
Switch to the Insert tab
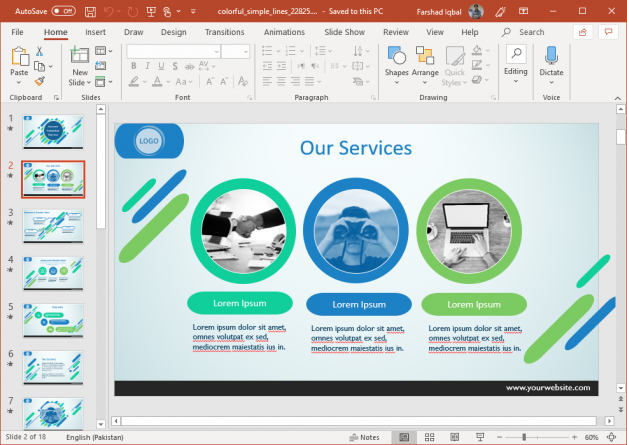point(95,32)
